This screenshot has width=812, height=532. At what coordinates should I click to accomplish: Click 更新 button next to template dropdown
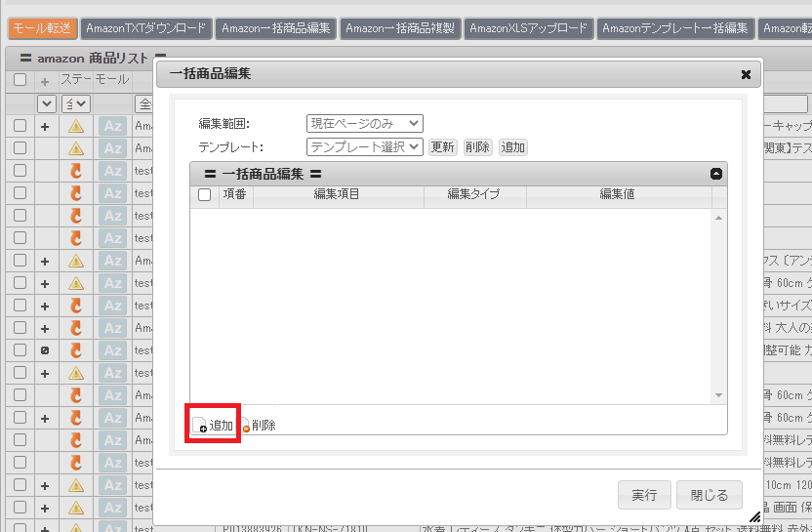tap(443, 147)
